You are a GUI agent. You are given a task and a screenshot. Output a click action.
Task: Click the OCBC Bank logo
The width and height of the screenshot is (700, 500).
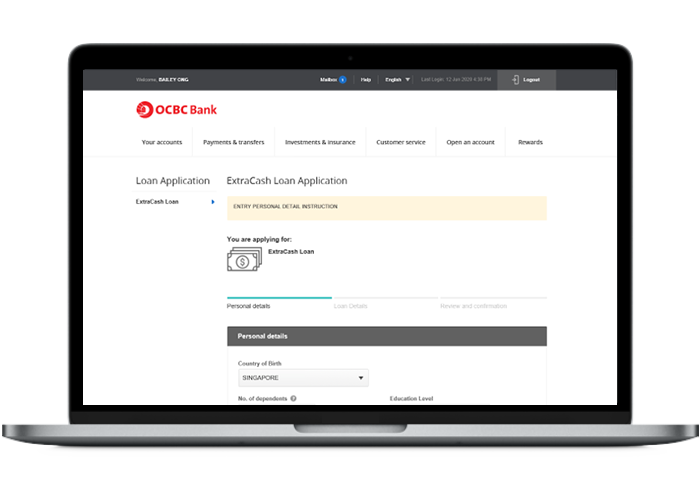(176, 109)
